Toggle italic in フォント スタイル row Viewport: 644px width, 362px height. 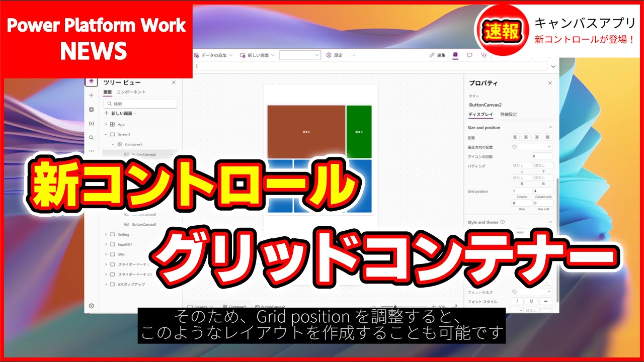(x=517, y=301)
